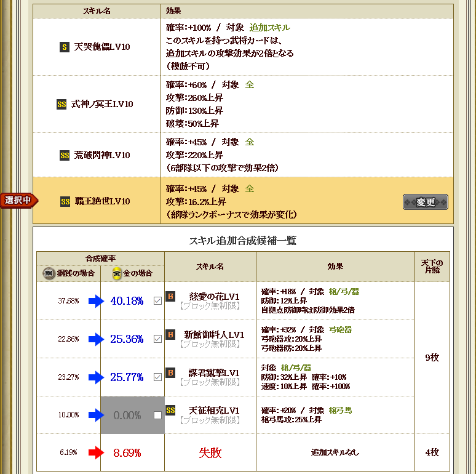Viewport: 476px width, 474px height.
Task: Uncheck the checkbox next to 25.36%
Action: 157,339
